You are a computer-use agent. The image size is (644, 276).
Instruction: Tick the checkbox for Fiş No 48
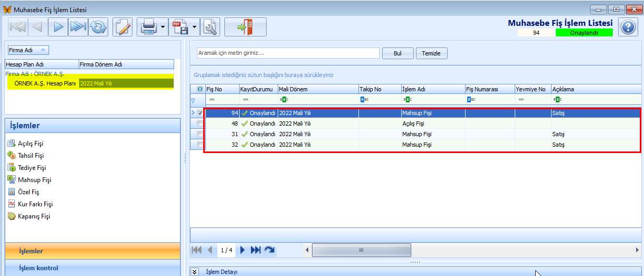[200, 123]
